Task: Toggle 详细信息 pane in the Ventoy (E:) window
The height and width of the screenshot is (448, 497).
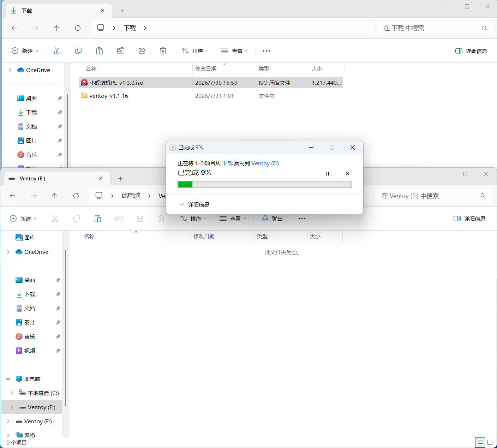Action: (x=469, y=219)
